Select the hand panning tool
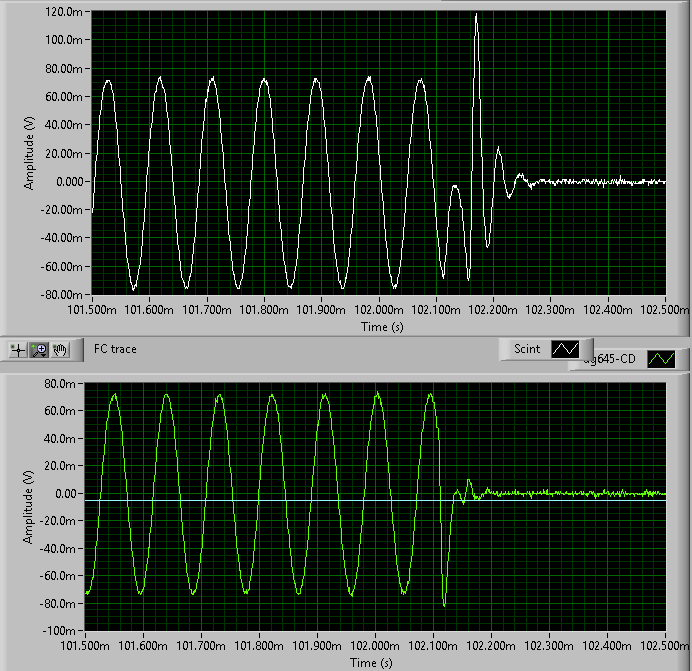692x671 pixels. coord(60,351)
